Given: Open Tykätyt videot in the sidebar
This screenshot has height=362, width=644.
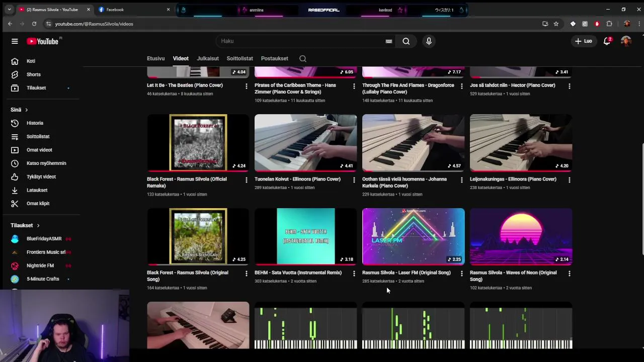Looking at the screenshot, I should 40,177.
